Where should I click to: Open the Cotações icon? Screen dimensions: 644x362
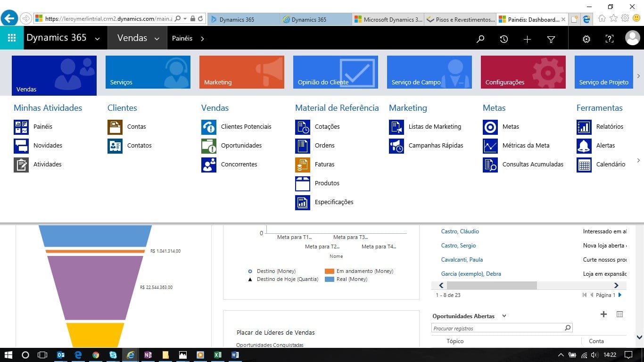coord(303,127)
